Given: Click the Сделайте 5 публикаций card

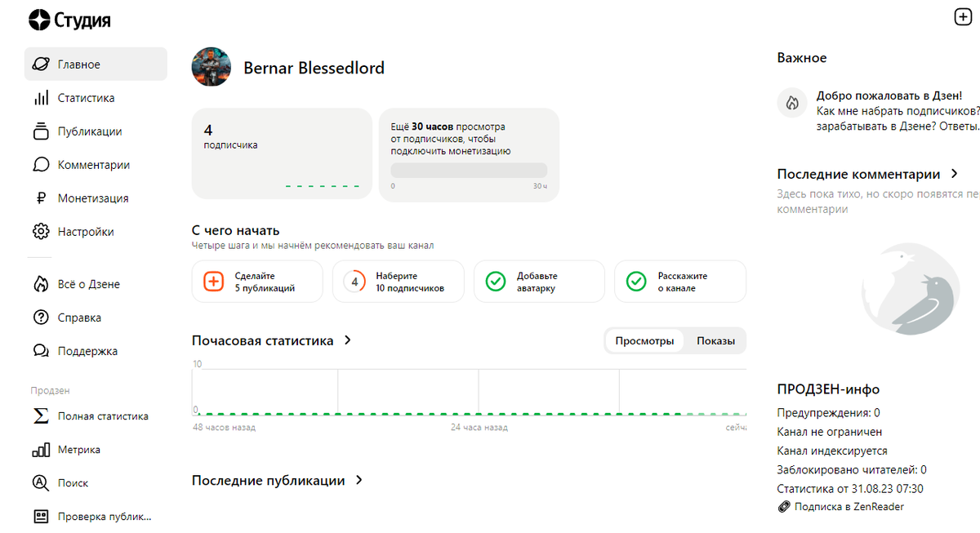Looking at the screenshot, I should 257,282.
